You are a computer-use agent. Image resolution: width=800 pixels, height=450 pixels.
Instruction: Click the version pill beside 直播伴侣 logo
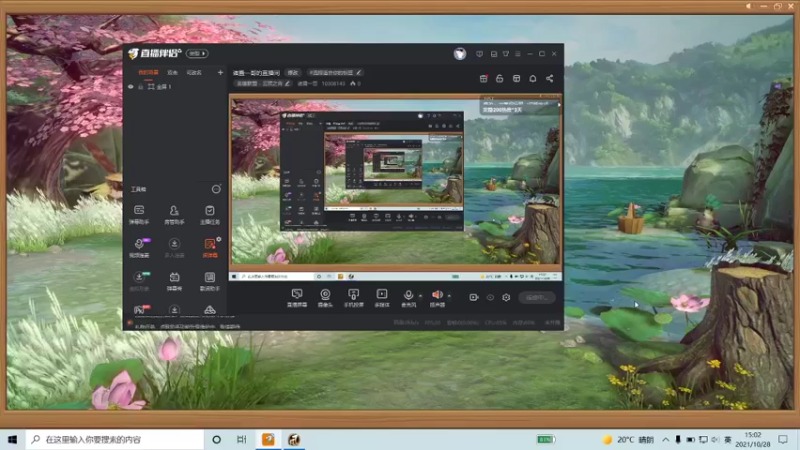click(x=197, y=53)
